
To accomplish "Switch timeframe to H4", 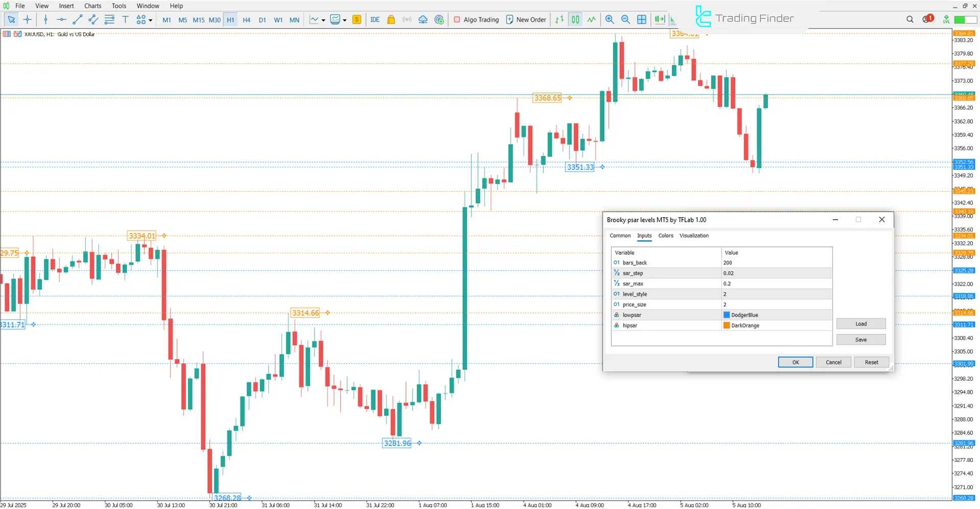I will coord(246,19).
